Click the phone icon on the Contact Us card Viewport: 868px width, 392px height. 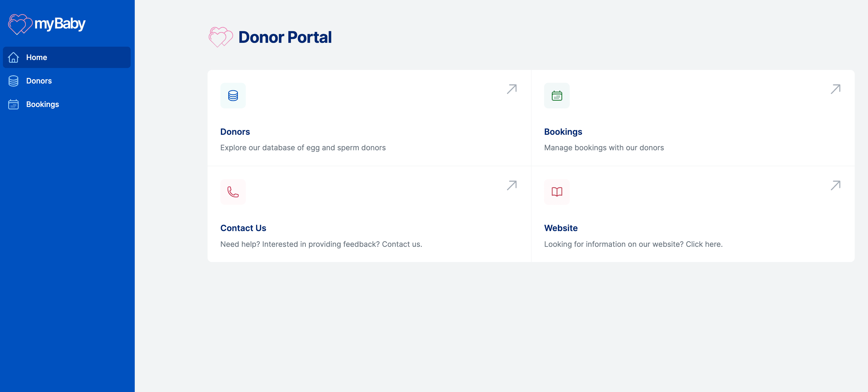point(233,191)
